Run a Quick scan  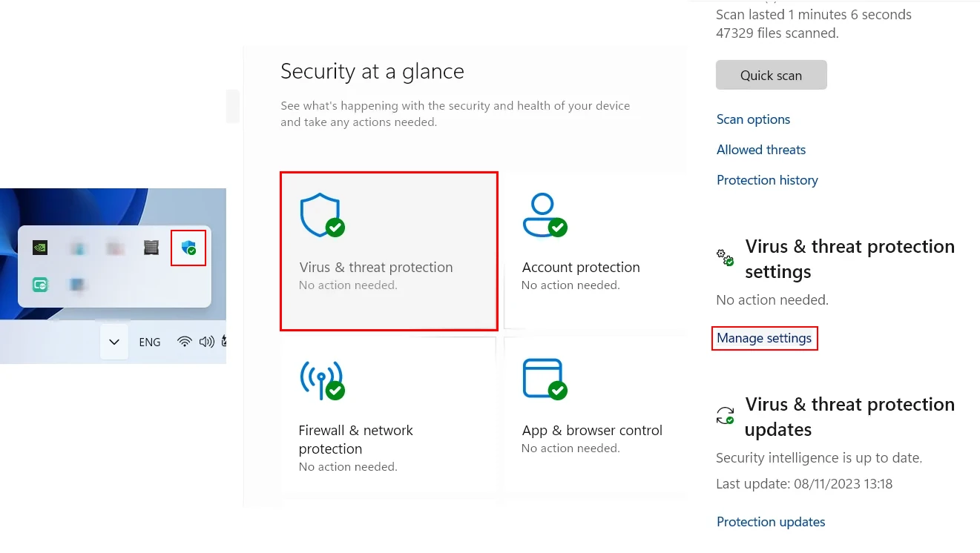[771, 75]
